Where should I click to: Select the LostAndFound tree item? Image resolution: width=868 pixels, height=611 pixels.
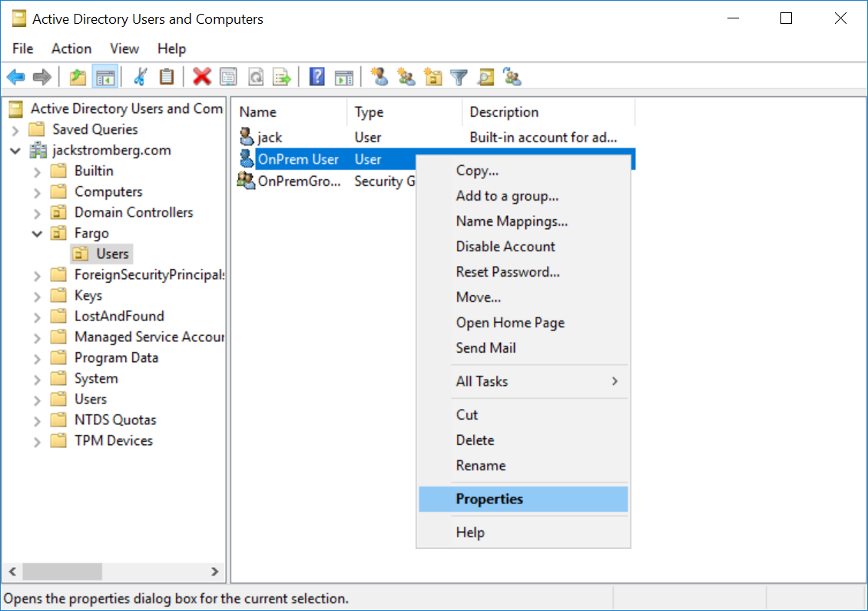119,317
